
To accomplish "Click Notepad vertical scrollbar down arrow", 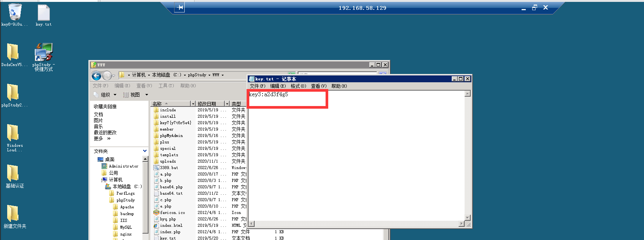I will click(468, 218).
